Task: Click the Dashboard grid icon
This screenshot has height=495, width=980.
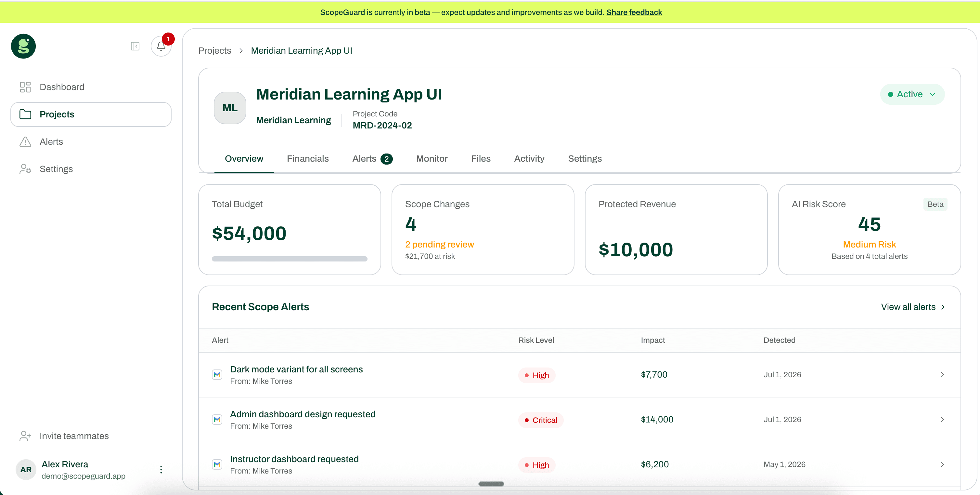Action: tap(25, 87)
